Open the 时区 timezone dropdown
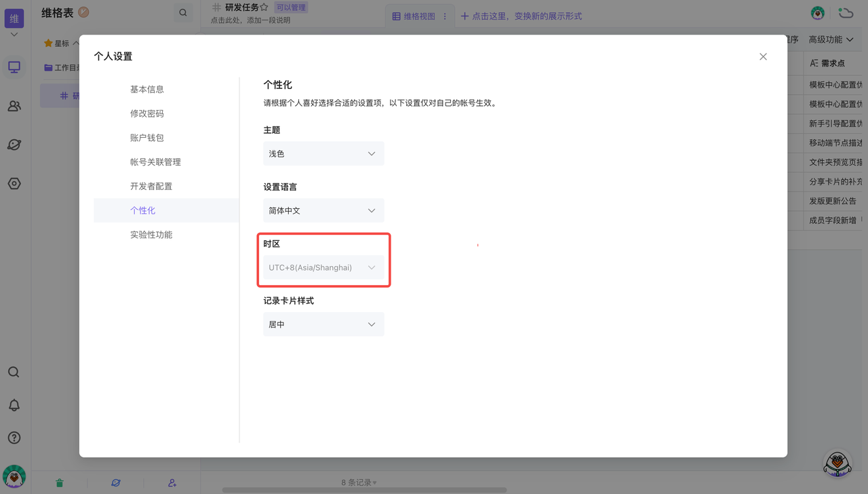Viewport: 868px width, 494px height. point(323,268)
